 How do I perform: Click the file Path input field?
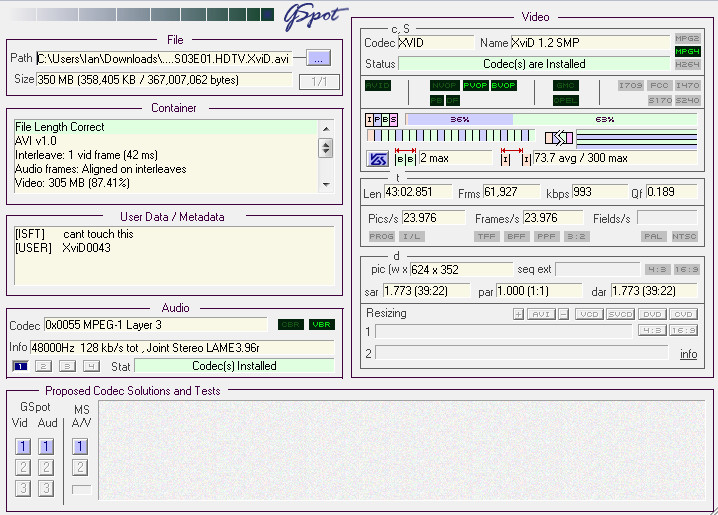coord(164,59)
